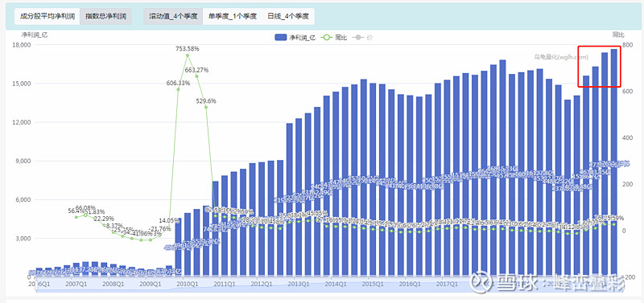Click the 606.33% data label
This screenshot has width=644, height=303.
178,83
